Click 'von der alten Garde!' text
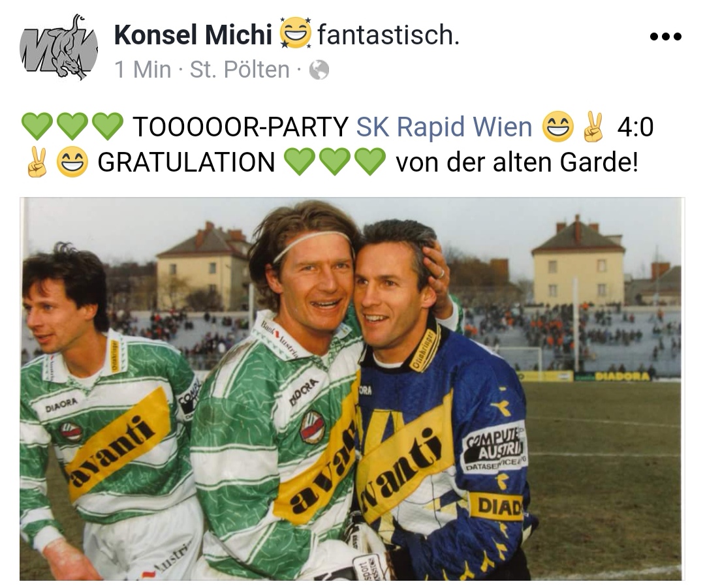 point(517,162)
